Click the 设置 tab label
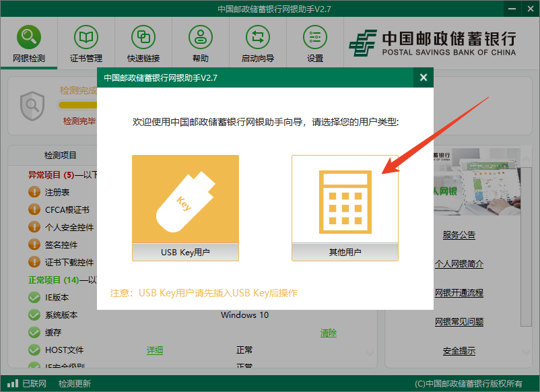540x392 pixels. tap(314, 58)
